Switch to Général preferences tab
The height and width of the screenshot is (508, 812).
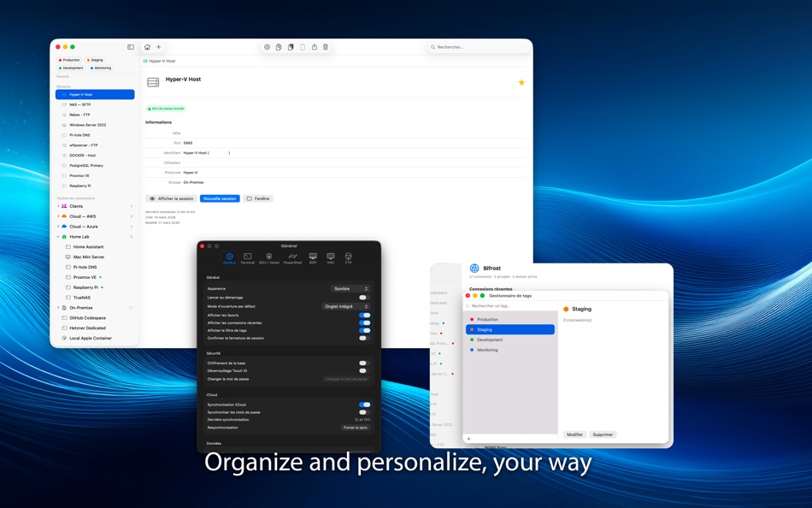click(229, 258)
